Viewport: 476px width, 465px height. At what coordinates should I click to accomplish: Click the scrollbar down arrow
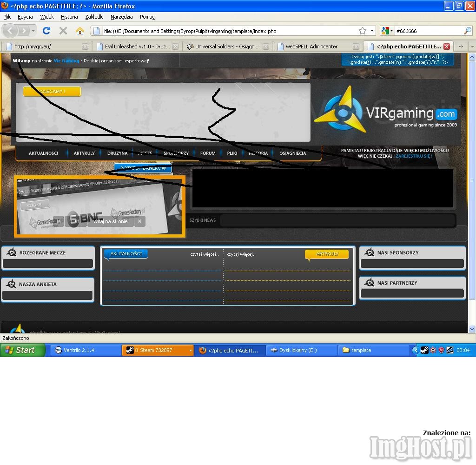[x=472, y=329]
